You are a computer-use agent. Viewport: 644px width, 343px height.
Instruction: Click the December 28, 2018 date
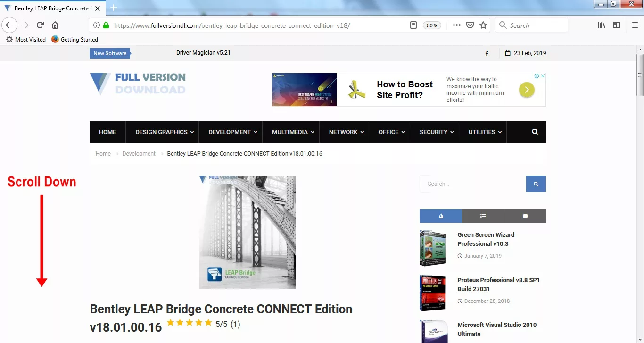487,301
